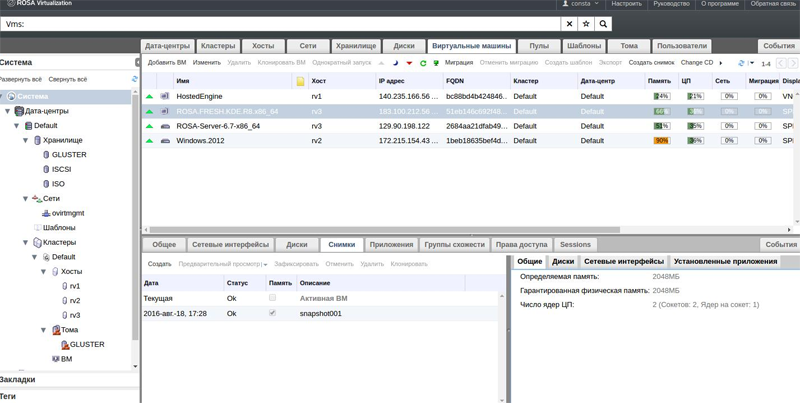
Task: Collapse the Сети tree node
Action: pyautogui.click(x=26, y=199)
